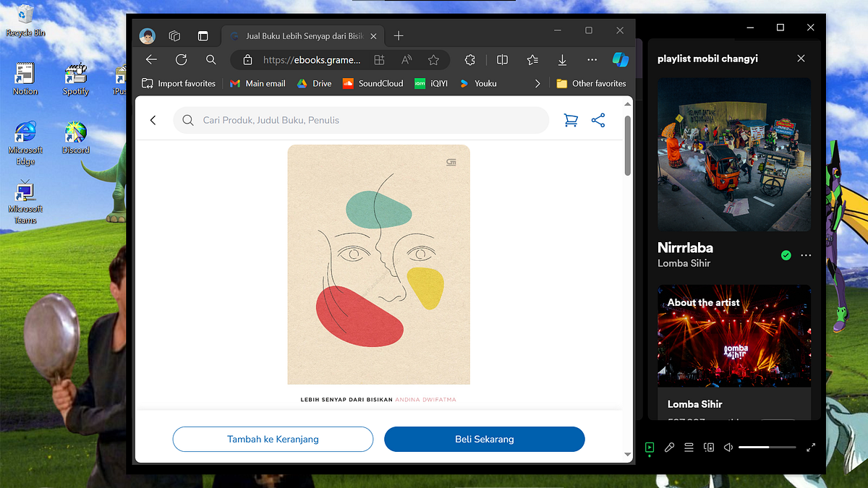The height and width of the screenshot is (488, 868).
Task: Toggle the Spotify queue button
Action: coord(689,448)
